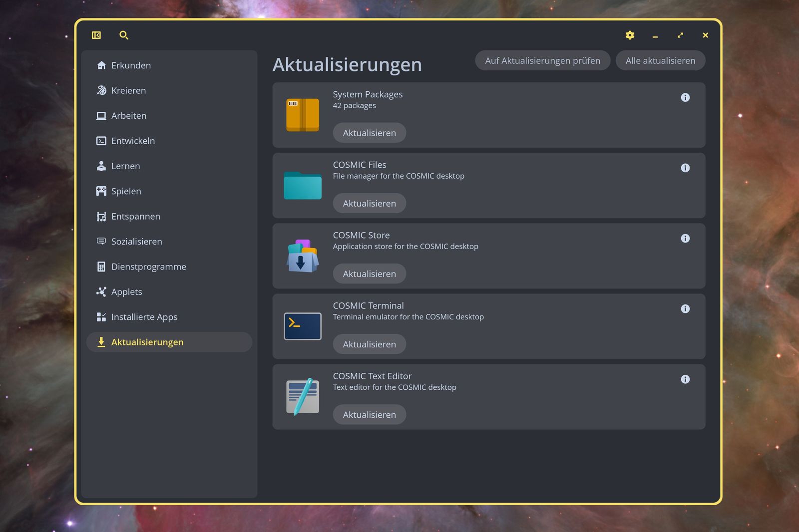Viewport: 799px width, 532px height.
Task: Update COSMIC Terminal with Aktualisieren
Action: [370, 344]
